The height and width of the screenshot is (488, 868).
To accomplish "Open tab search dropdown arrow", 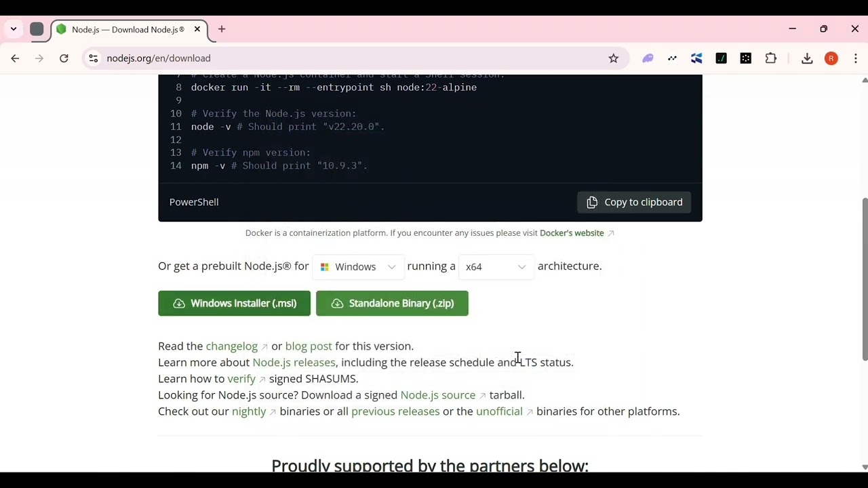I will point(14,29).
